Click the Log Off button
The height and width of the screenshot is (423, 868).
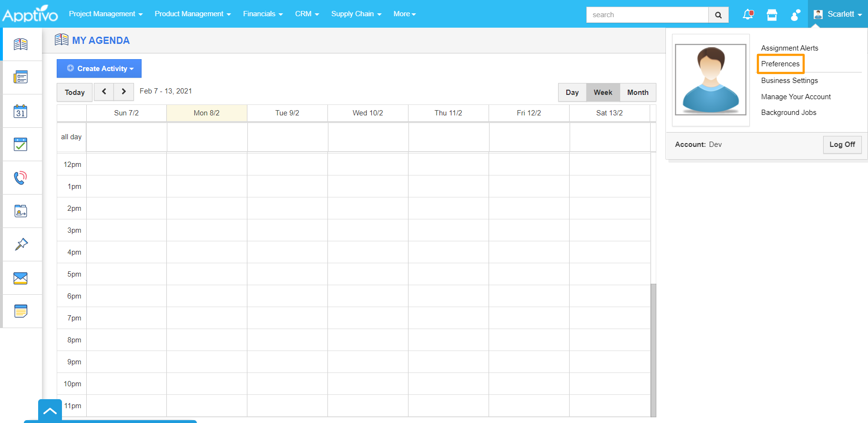(842, 144)
